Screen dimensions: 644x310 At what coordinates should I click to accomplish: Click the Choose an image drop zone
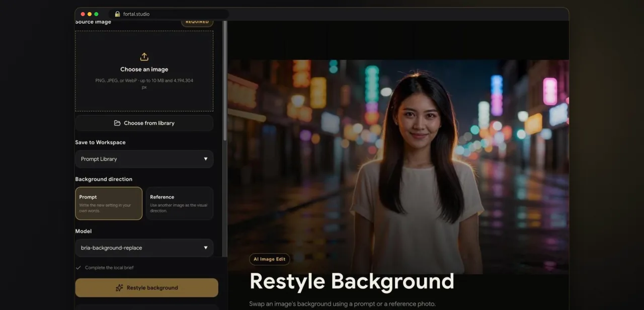point(144,71)
